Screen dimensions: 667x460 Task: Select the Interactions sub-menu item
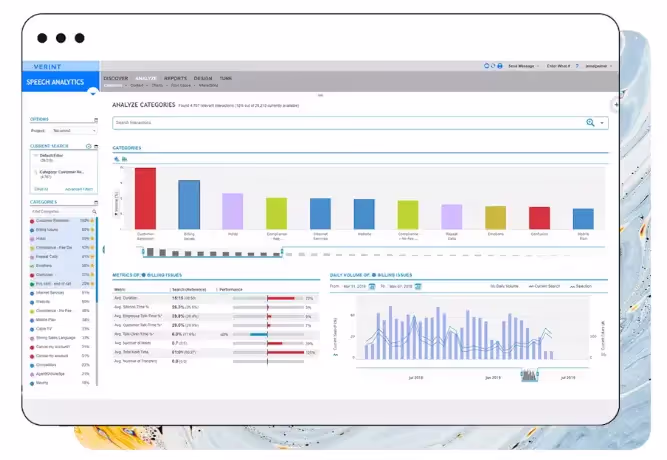point(208,86)
